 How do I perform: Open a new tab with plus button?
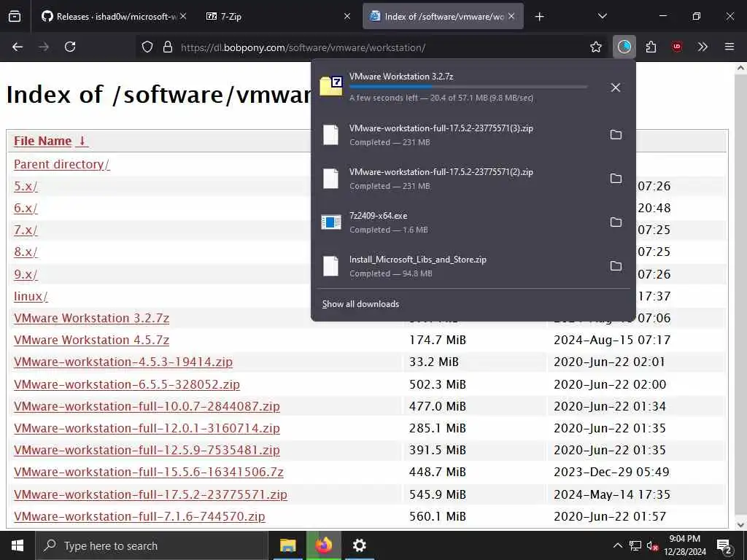coord(539,17)
